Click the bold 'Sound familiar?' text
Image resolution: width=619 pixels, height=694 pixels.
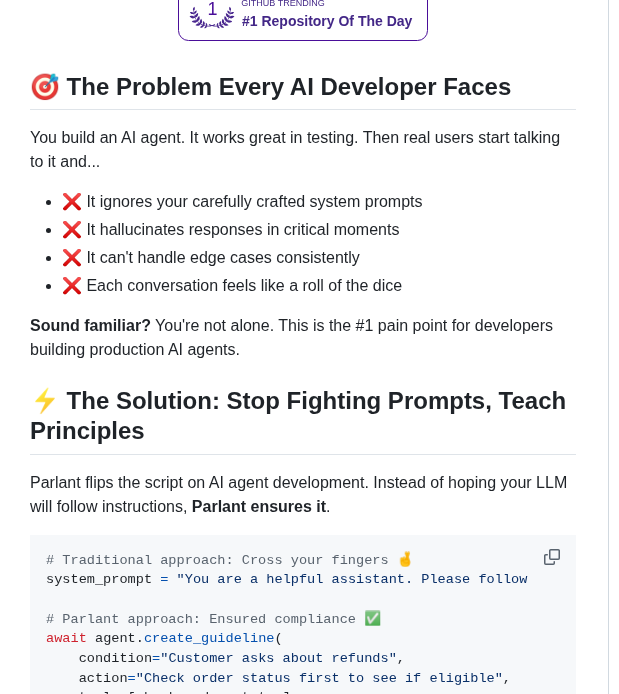tap(90, 326)
